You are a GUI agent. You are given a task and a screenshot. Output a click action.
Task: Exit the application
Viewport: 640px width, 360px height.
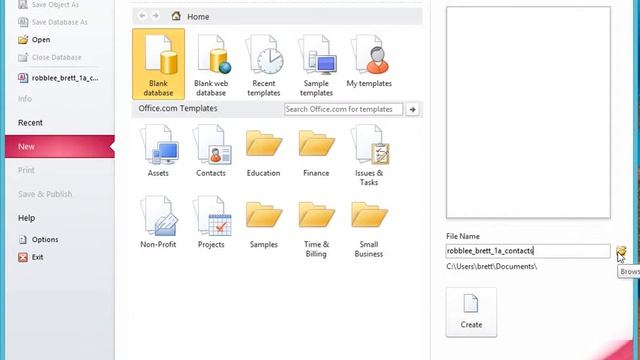(31, 257)
